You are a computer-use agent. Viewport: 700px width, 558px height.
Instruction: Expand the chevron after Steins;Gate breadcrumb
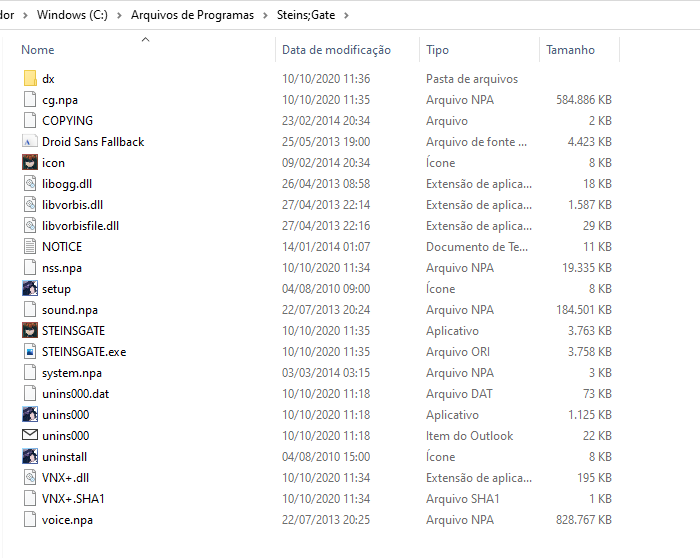(x=346, y=15)
